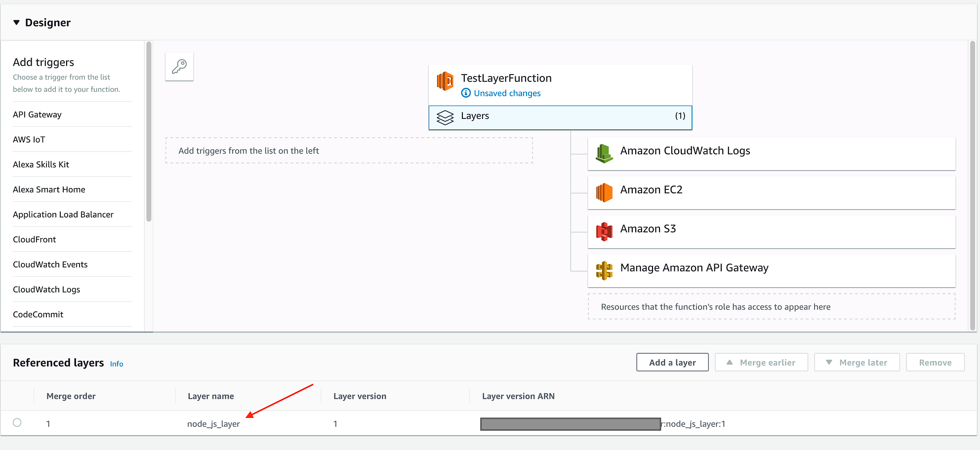Collapse the Designer panel
This screenshot has height=450, width=980.
coord(17,22)
